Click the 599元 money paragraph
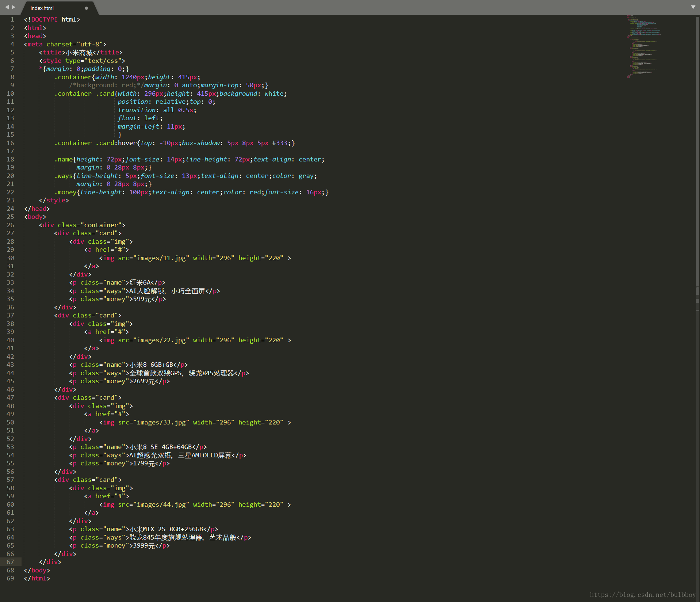Viewport: 700px width, 602px height. point(118,299)
